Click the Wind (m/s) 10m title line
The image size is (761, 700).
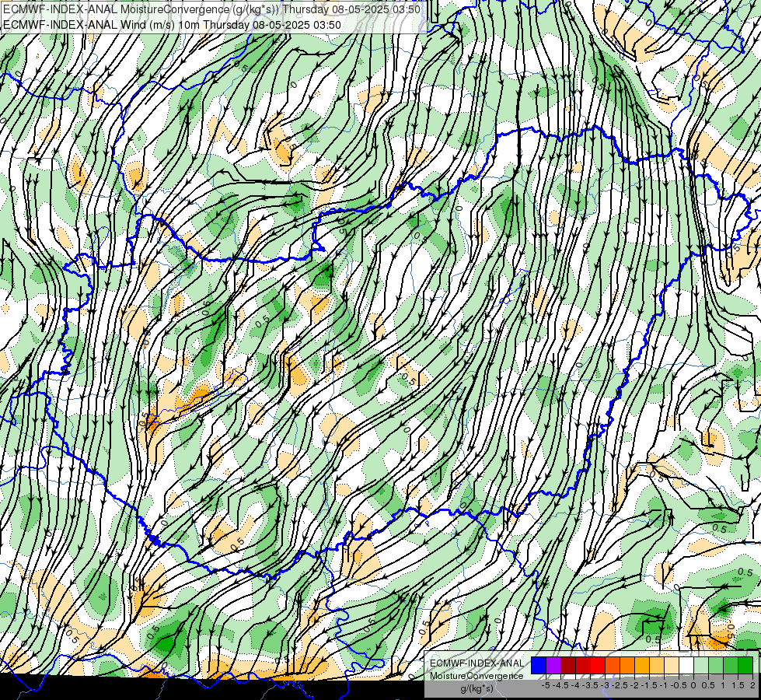(172, 25)
